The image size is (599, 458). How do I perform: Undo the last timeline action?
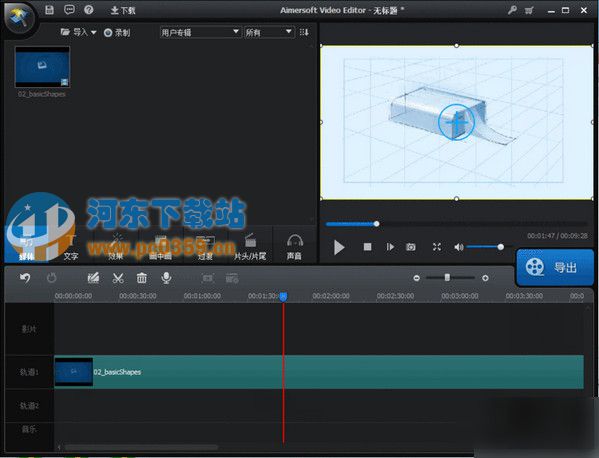pyautogui.click(x=25, y=278)
